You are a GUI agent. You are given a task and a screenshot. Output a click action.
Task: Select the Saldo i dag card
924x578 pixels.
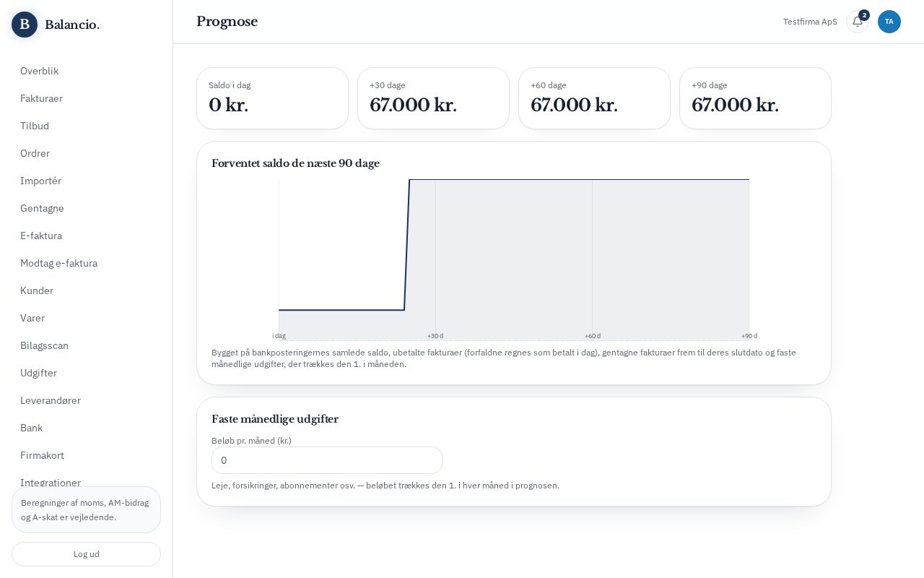point(272,98)
